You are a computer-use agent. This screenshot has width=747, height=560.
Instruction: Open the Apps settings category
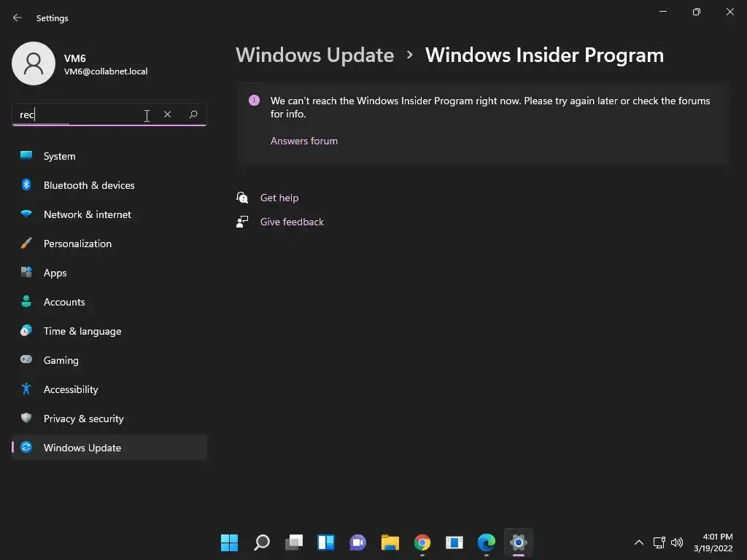109,273
